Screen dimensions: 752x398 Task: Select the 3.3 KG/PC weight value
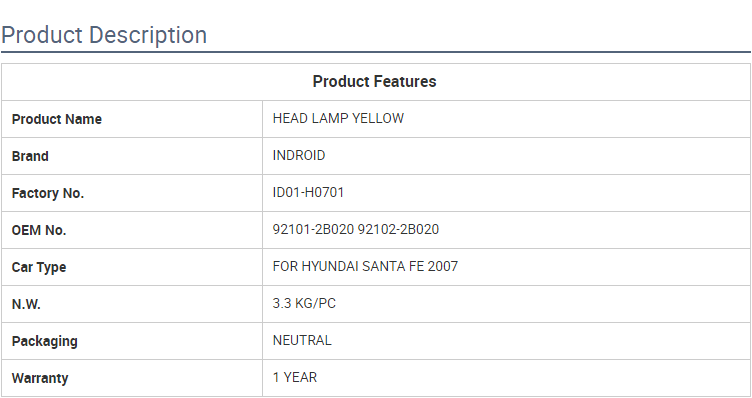pyautogui.click(x=304, y=304)
